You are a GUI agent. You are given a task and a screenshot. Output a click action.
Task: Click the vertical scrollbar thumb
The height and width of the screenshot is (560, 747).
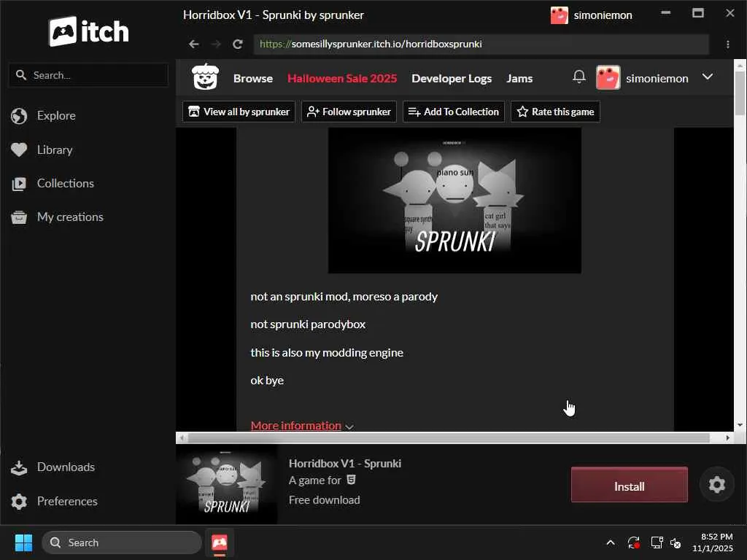tap(740, 93)
